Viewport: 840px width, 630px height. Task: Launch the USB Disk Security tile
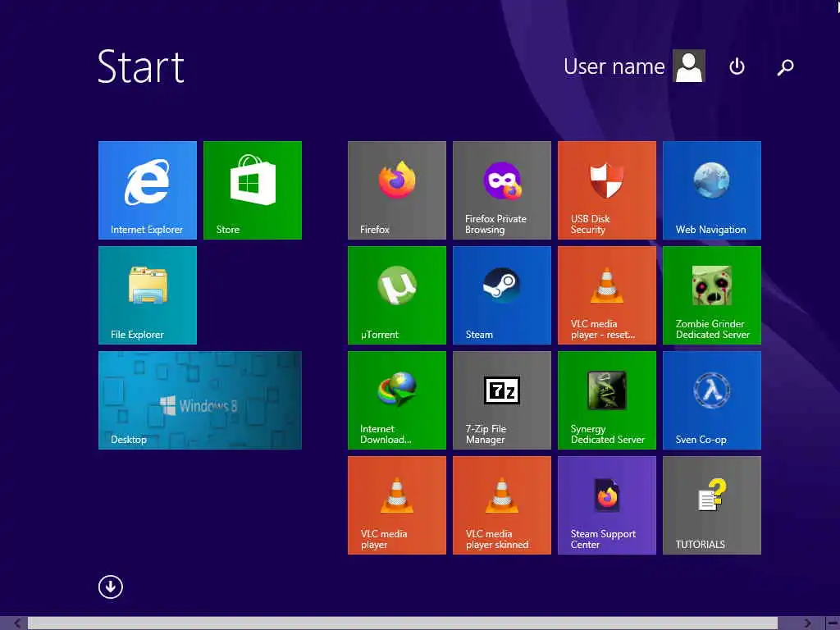click(606, 190)
